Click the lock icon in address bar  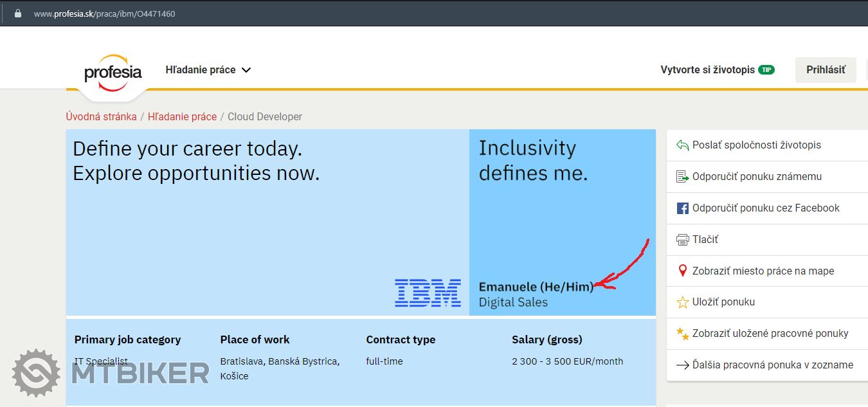18,14
